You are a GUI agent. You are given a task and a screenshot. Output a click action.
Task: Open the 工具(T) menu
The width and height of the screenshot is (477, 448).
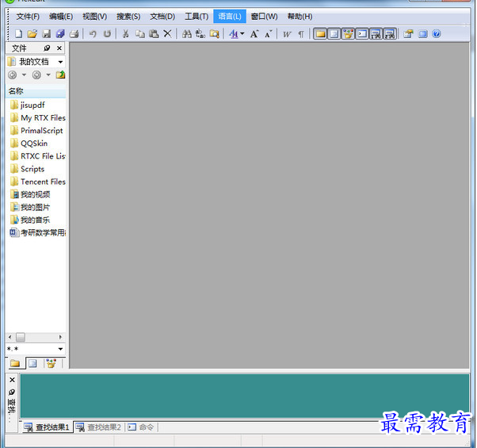(x=197, y=16)
